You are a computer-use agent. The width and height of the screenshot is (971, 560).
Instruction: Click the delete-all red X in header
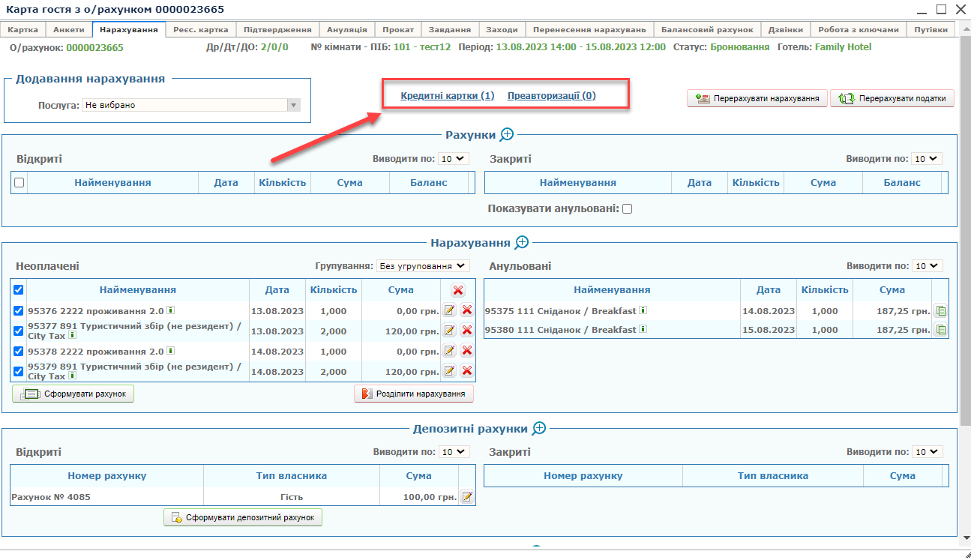coord(458,290)
